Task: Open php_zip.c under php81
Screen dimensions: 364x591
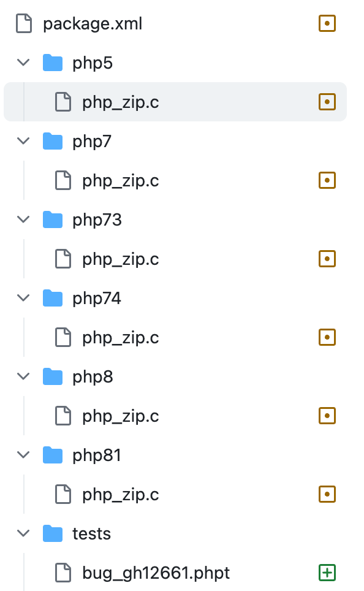Action: tap(121, 495)
